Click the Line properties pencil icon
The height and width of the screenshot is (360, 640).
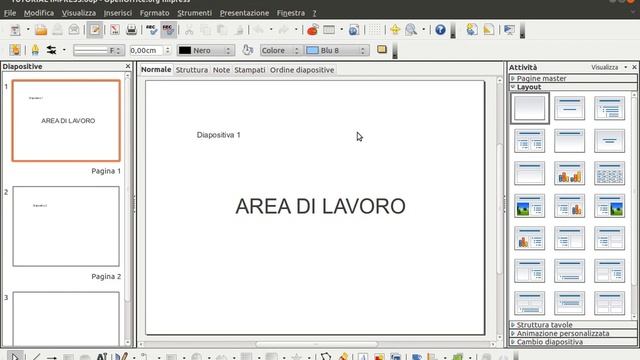tap(35, 50)
